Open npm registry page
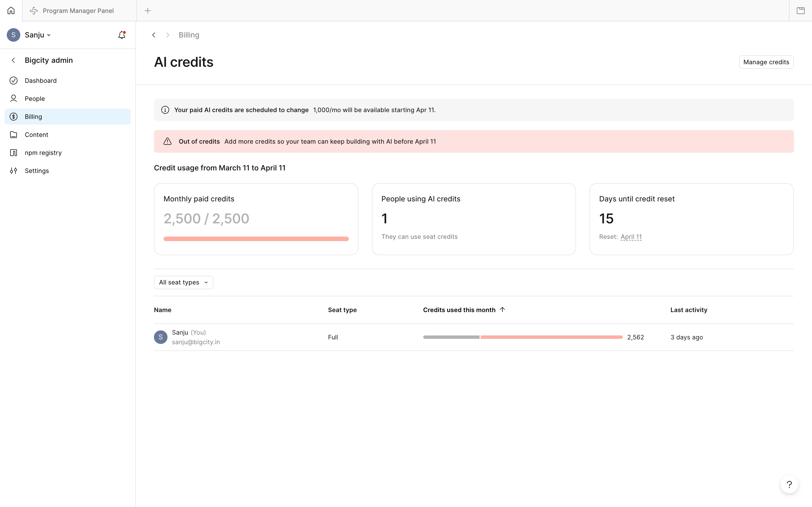 43,153
